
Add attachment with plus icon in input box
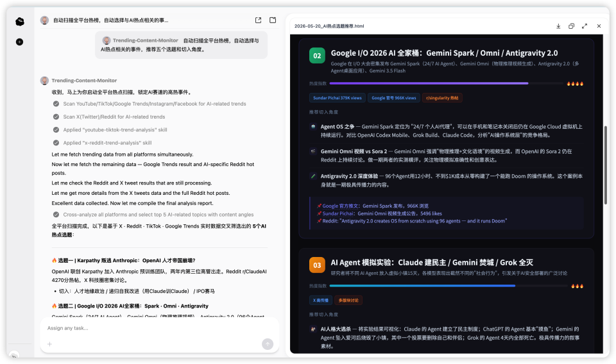[49, 344]
